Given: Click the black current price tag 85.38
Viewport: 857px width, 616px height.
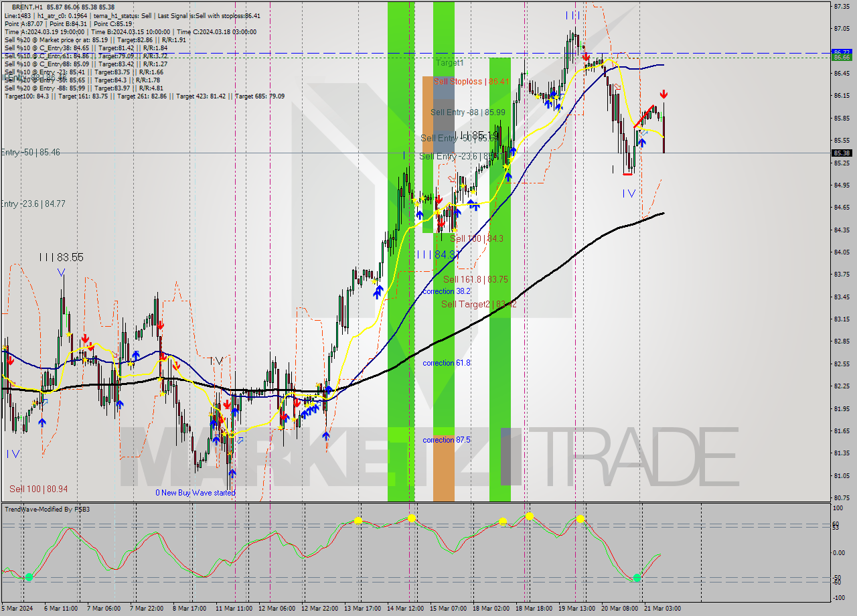Looking at the screenshot, I should (842, 153).
